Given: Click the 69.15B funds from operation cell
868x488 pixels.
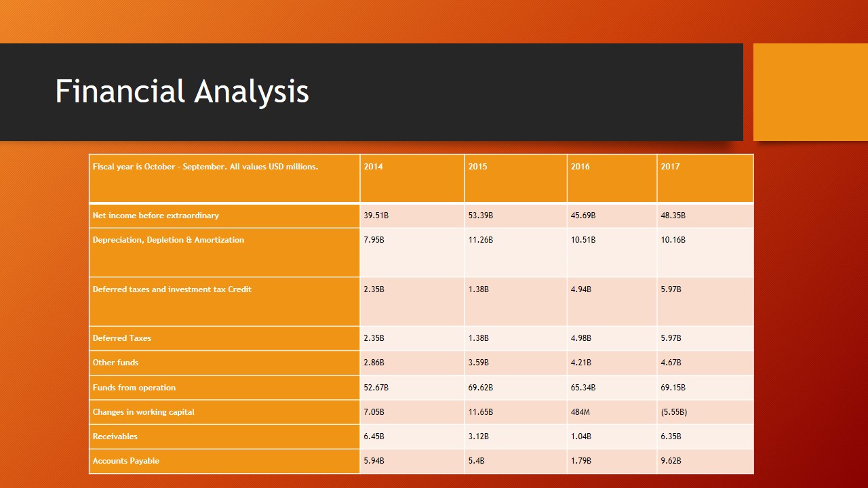Looking at the screenshot, I should (673, 388).
